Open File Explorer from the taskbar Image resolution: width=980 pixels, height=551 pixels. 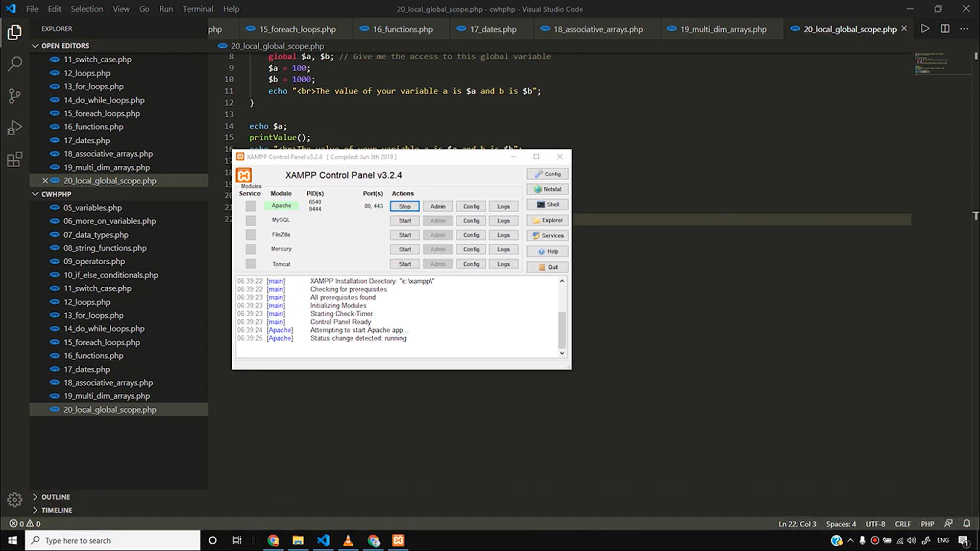(298, 540)
